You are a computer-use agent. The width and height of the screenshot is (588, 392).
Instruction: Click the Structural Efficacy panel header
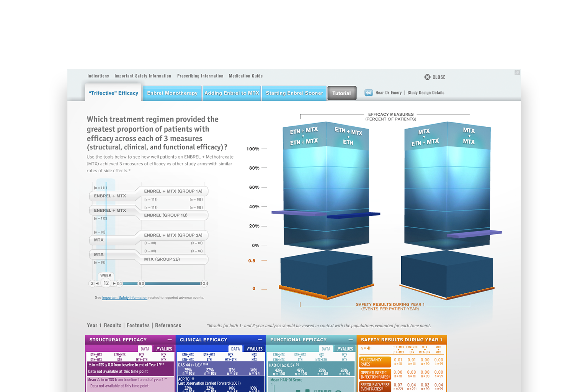130,340
